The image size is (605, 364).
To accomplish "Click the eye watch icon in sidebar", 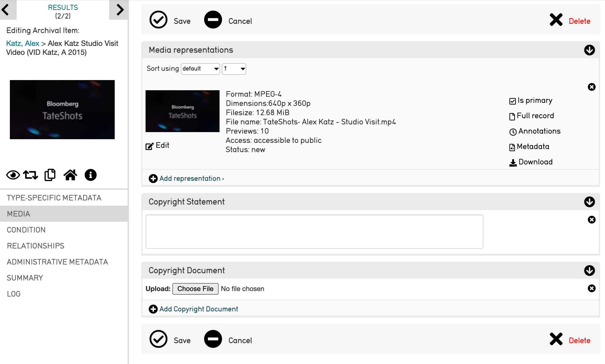I will point(13,175).
